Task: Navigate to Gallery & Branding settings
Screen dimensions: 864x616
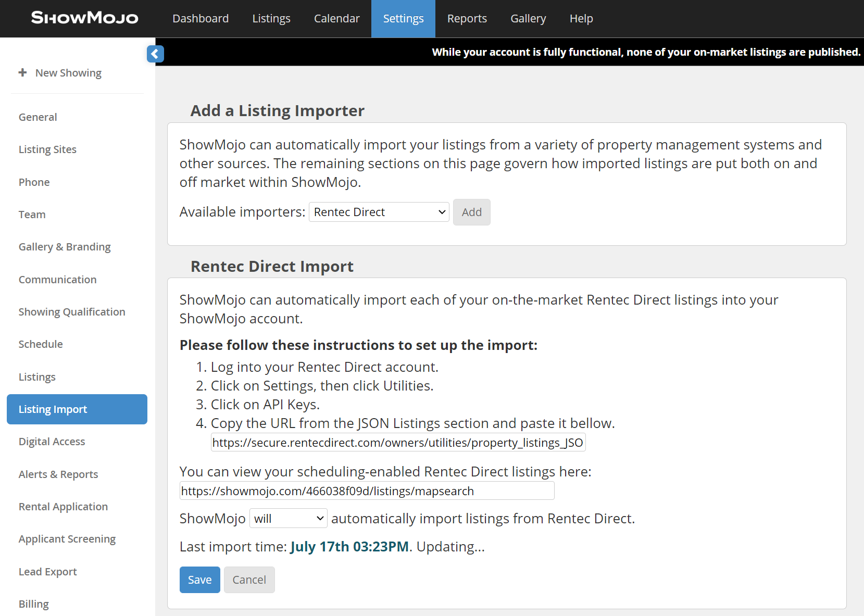Action: point(65,247)
